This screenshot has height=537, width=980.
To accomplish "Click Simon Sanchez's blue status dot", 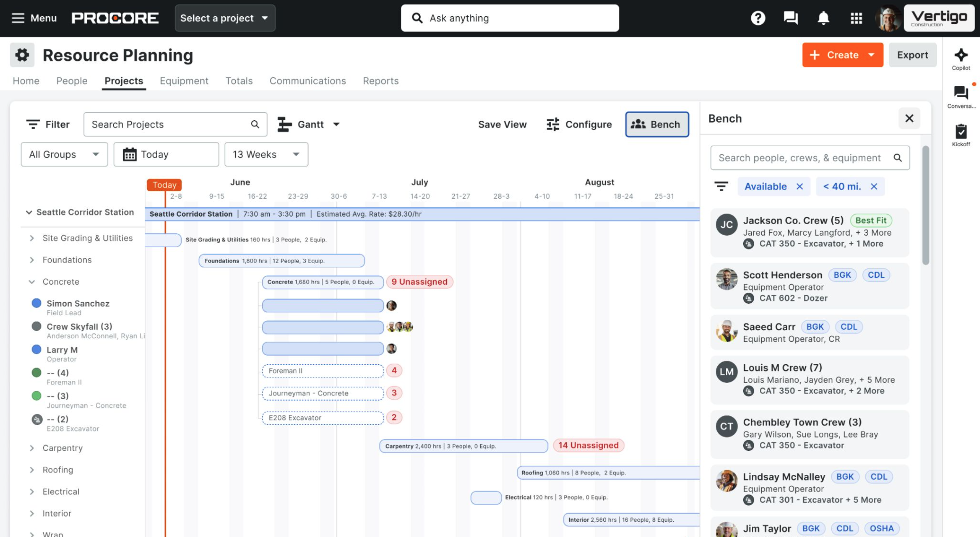I will [36, 303].
